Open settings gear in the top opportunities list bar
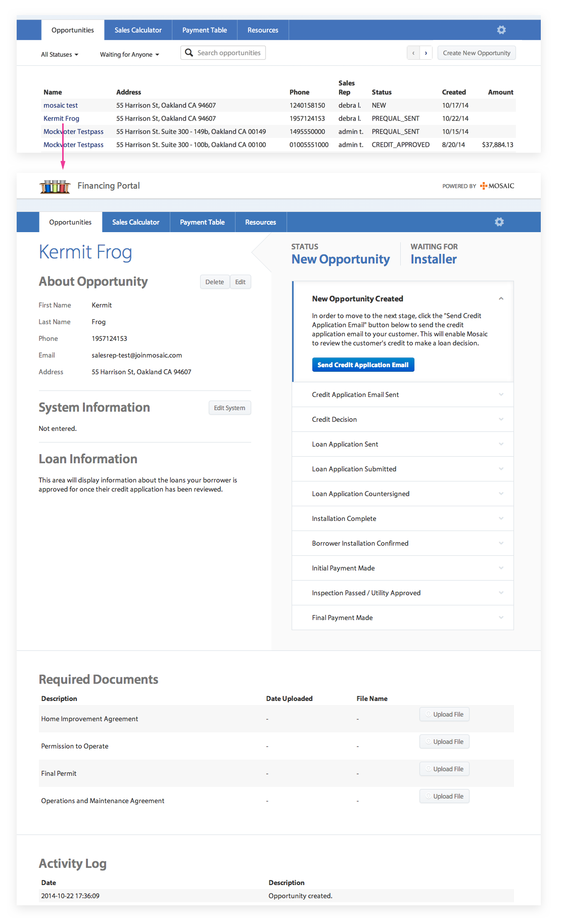This screenshot has width=561, height=924. point(501,30)
